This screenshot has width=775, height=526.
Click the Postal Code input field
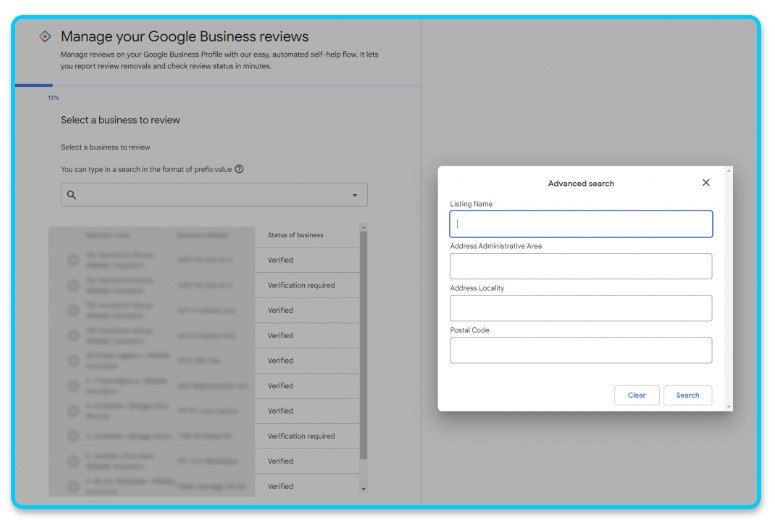pos(581,350)
